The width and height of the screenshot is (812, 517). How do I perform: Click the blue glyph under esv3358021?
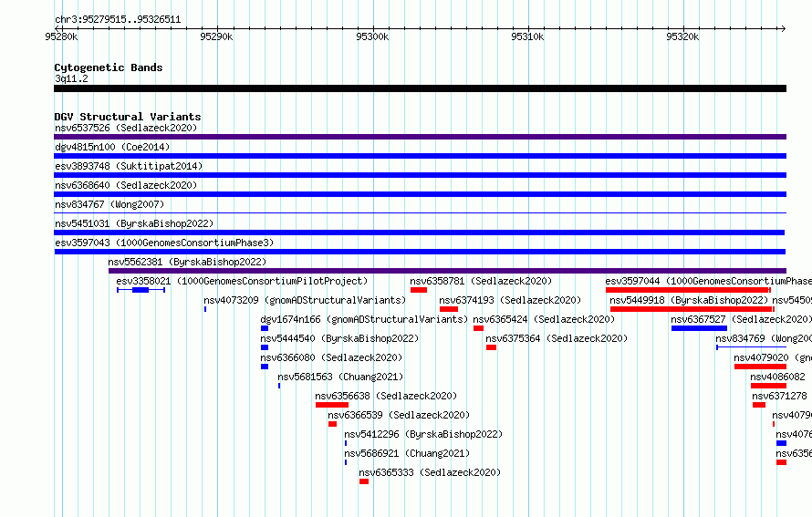[141, 290]
